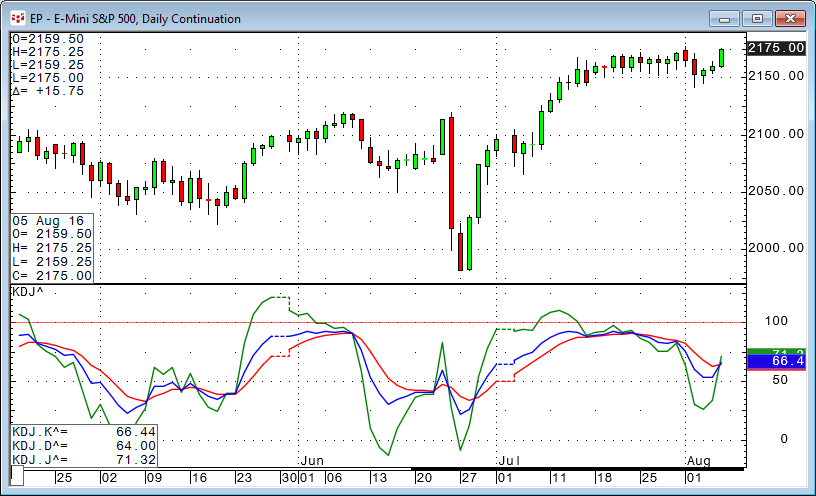Click the Δ= +15.75 change value

tap(48, 91)
